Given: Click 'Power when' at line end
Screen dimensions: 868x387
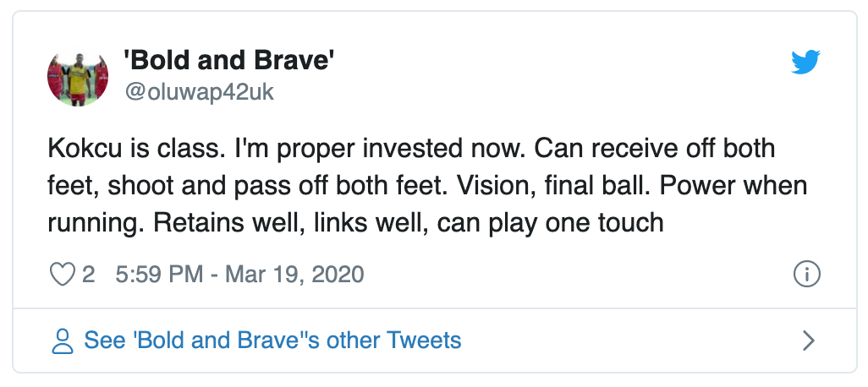Looking at the screenshot, I should click(732, 187).
